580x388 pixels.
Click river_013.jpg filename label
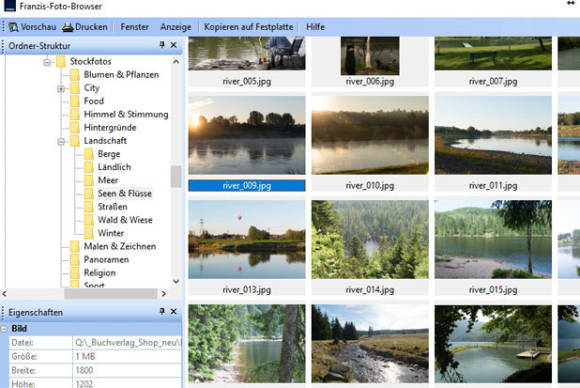[x=247, y=290]
